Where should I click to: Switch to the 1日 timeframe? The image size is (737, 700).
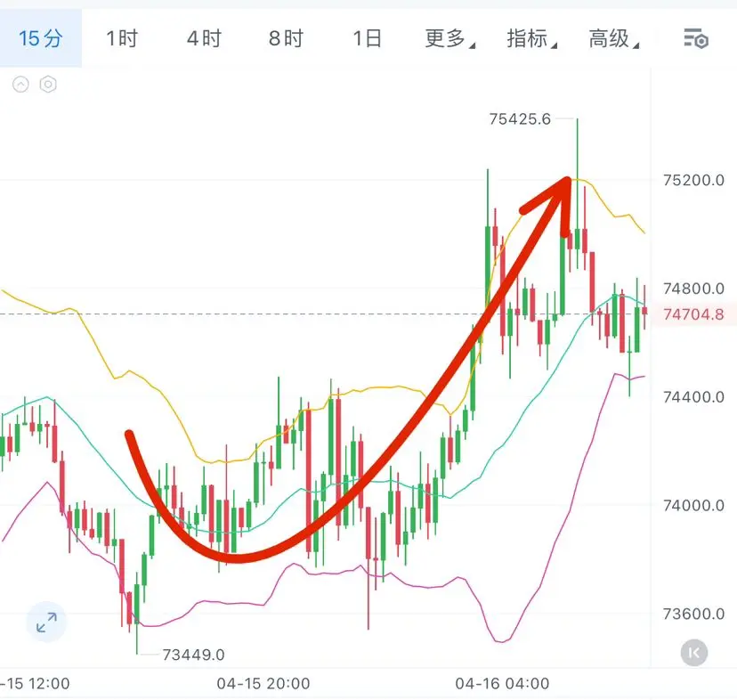[367, 38]
